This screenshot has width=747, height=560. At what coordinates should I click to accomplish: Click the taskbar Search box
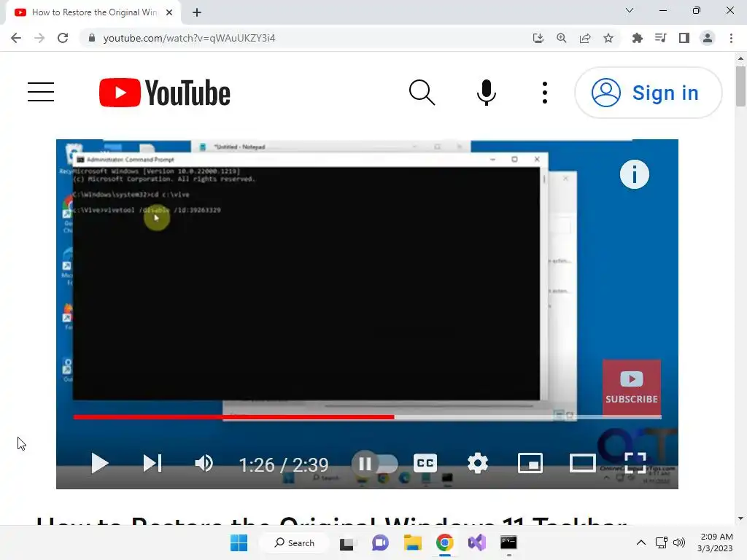pos(295,542)
